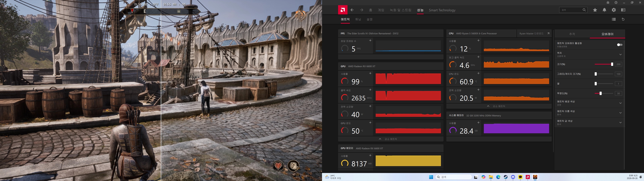Toggle 메트릭 오버레이 활성화 switch
644x181 pixels.
pyautogui.click(x=620, y=45)
